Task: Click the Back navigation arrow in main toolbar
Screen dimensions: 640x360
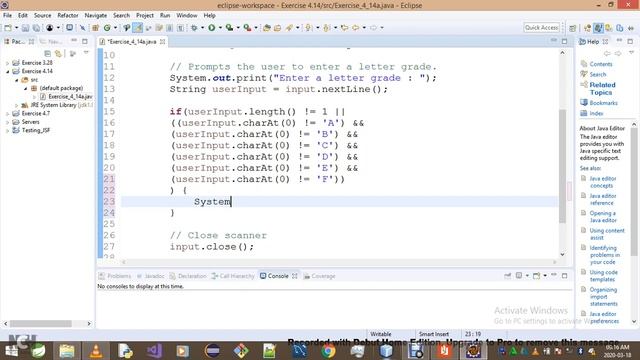Action: pyautogui.click(x=356, y=28)
